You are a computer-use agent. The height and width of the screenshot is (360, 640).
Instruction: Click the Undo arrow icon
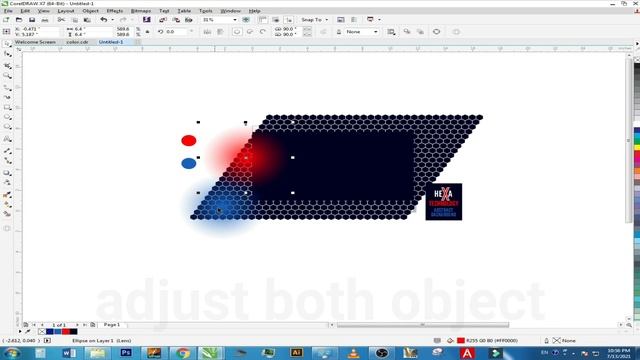(104, 20)
